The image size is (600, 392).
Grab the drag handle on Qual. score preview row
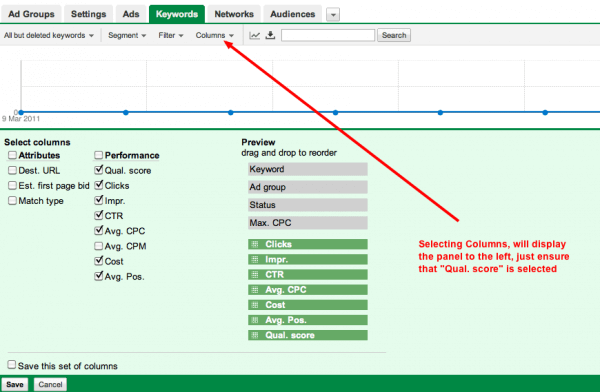pyautogui.click(x=255, y=335)
